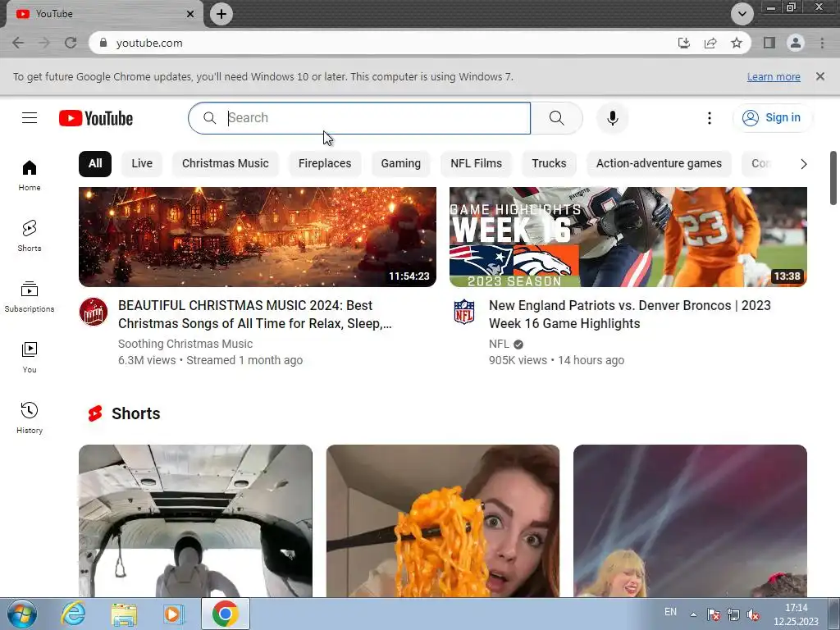840x630 pixels.
Task: Go to Home in sidebar
Action: click(30, 176)
